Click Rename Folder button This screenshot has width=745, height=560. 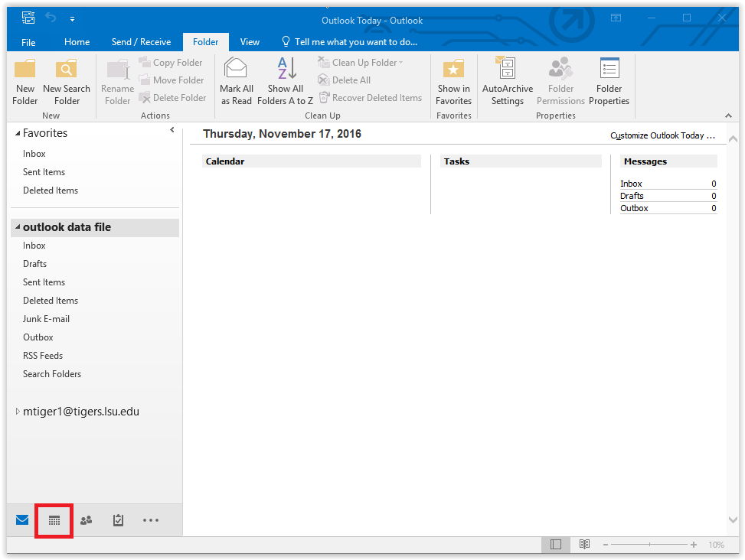click(117, 82)
